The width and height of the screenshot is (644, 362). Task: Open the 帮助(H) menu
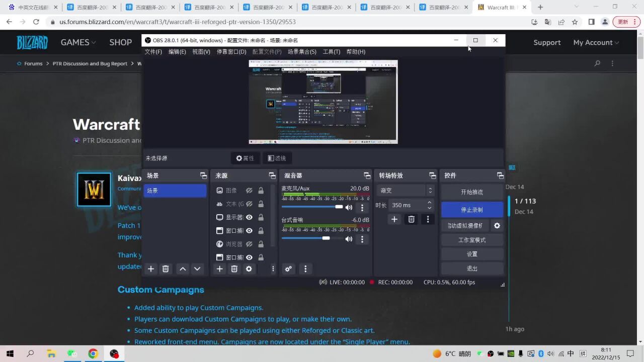click(x=356, y=52)
